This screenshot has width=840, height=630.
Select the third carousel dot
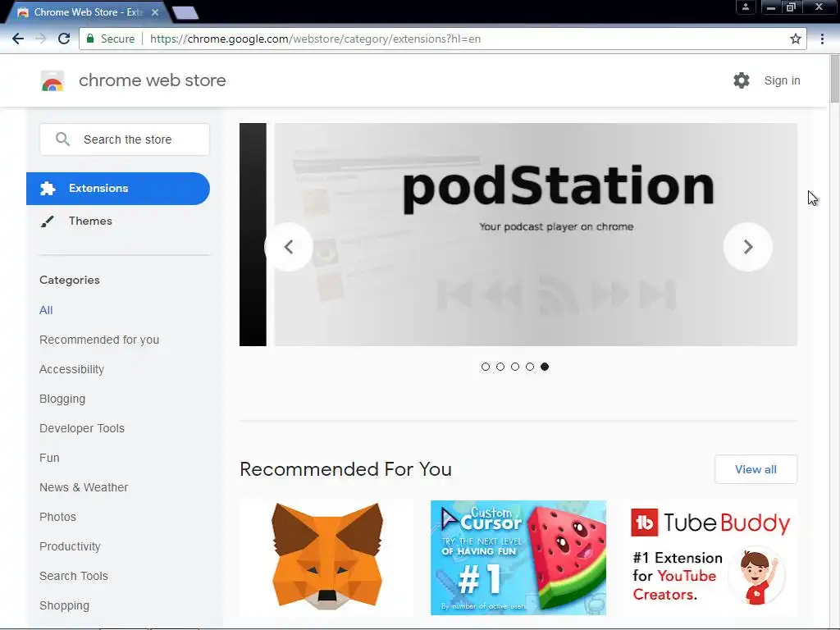(515, 367)
